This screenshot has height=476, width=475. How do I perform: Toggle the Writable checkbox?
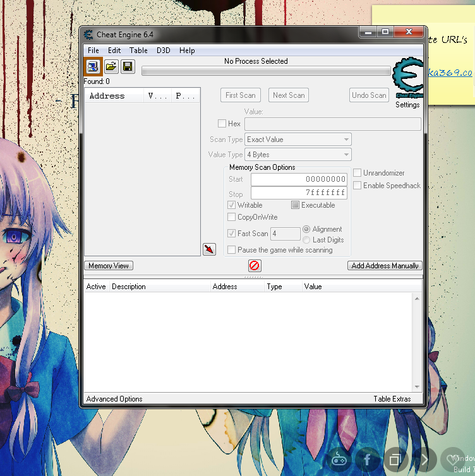231,205
